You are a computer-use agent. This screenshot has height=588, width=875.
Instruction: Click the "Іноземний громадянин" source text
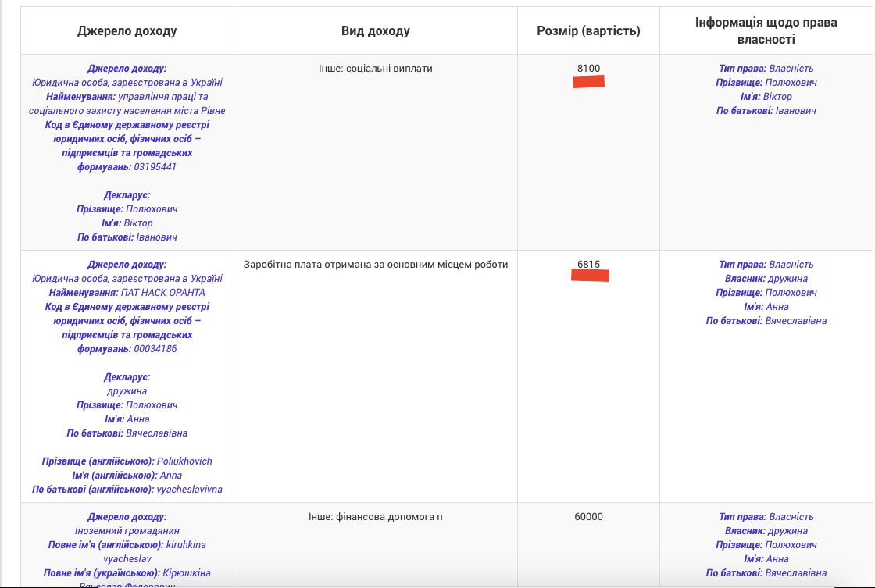(127, 531)
